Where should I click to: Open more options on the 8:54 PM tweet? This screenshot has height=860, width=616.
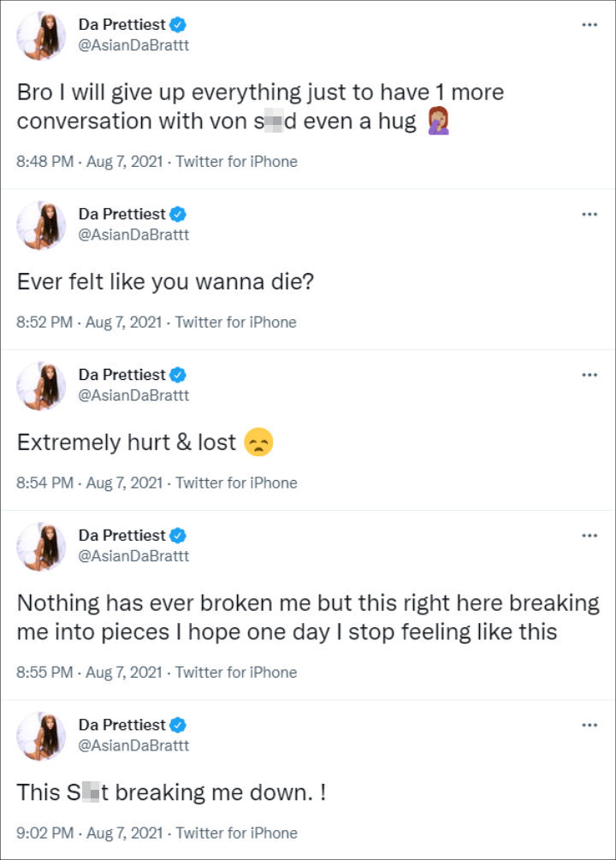click(589, 375)
